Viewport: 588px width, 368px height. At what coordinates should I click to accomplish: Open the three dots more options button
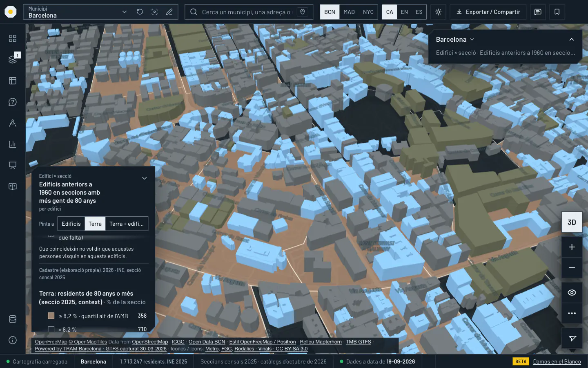pyautogui.click(x=572, y=313)
